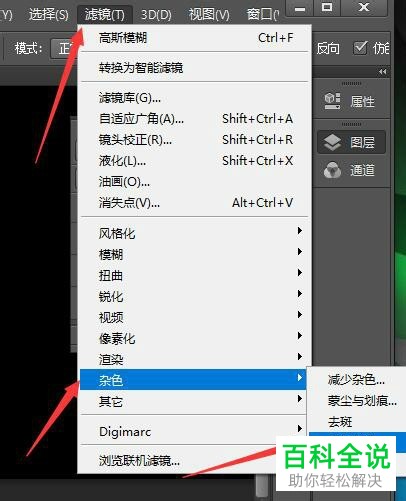Screen dimensions: 406x501
Task: Open the 属性 panel icon
Action: coord(351,101)
